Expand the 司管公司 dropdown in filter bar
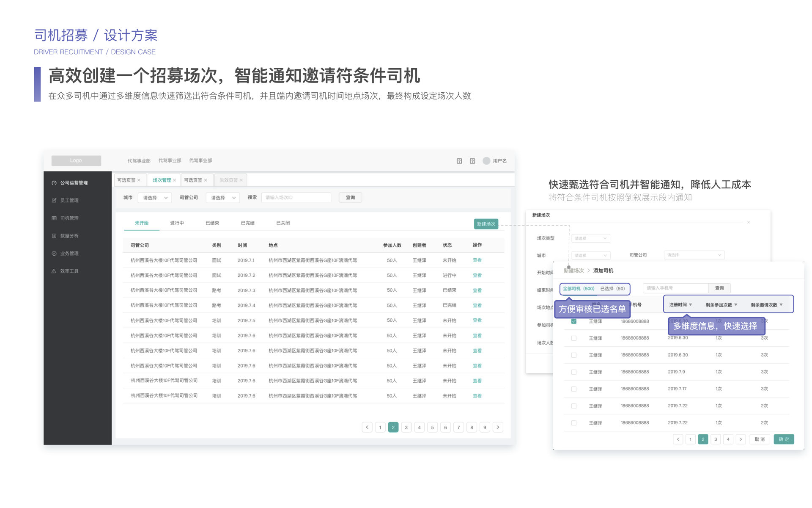The width and height of the screenshot is (812, 508). [223, 198]
